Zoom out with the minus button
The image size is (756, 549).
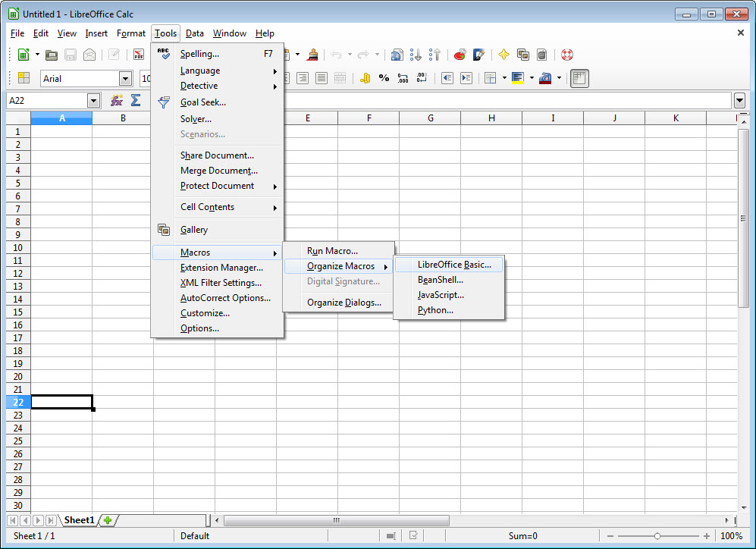(x=610, y=536)
